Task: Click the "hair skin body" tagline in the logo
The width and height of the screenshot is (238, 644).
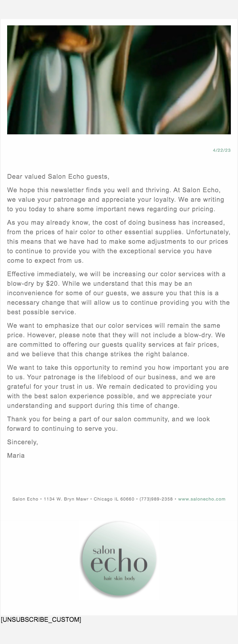Action: (119, 578)
